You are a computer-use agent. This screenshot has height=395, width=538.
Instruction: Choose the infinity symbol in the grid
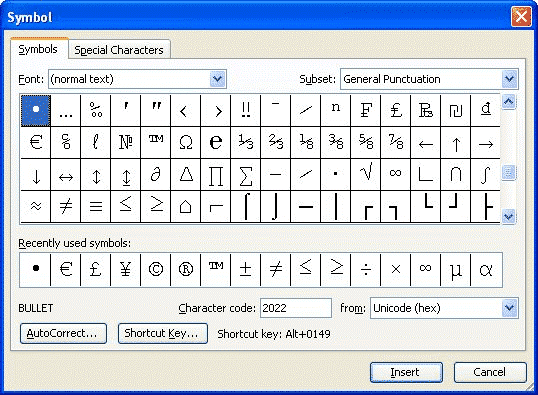pyautogui.click(x=396, y=175)
